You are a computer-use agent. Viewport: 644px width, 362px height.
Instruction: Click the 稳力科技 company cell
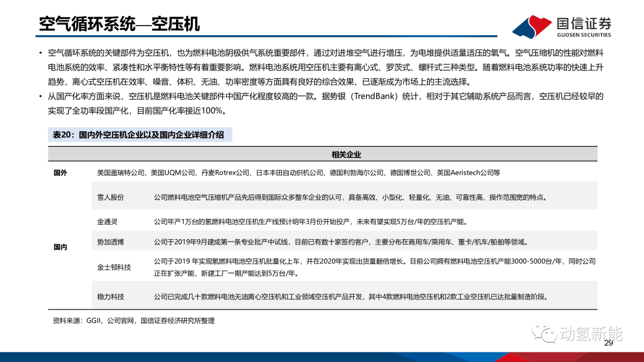pyautogui.click(x=110, y=296)
